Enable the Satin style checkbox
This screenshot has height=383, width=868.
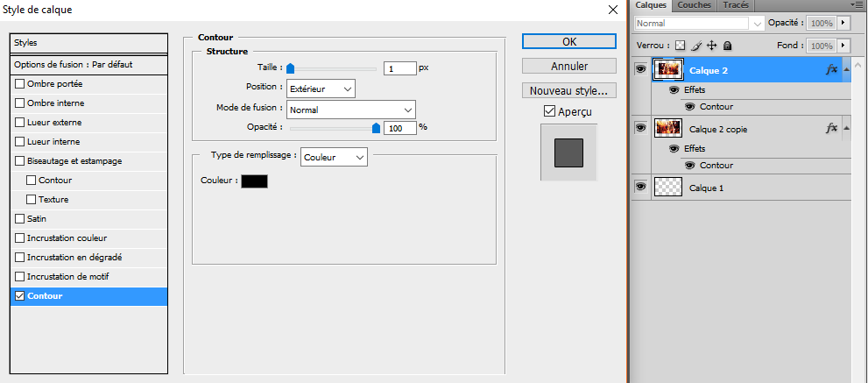tap(20, 219)
